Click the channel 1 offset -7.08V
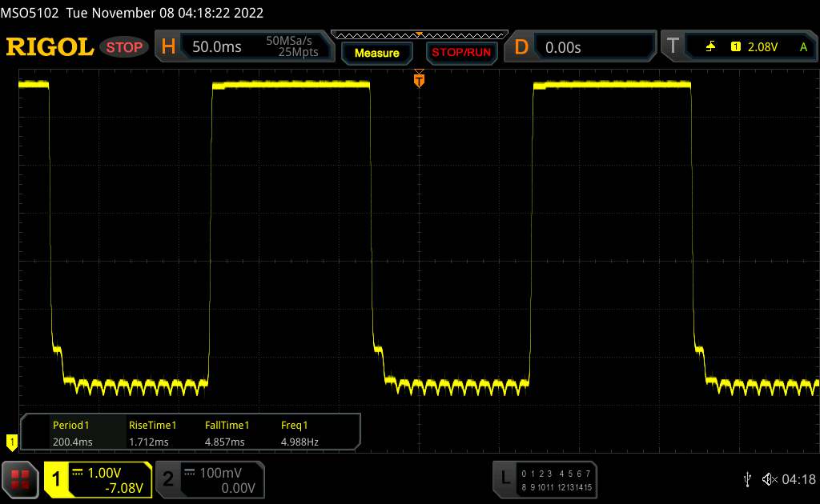 pos(124,488)
